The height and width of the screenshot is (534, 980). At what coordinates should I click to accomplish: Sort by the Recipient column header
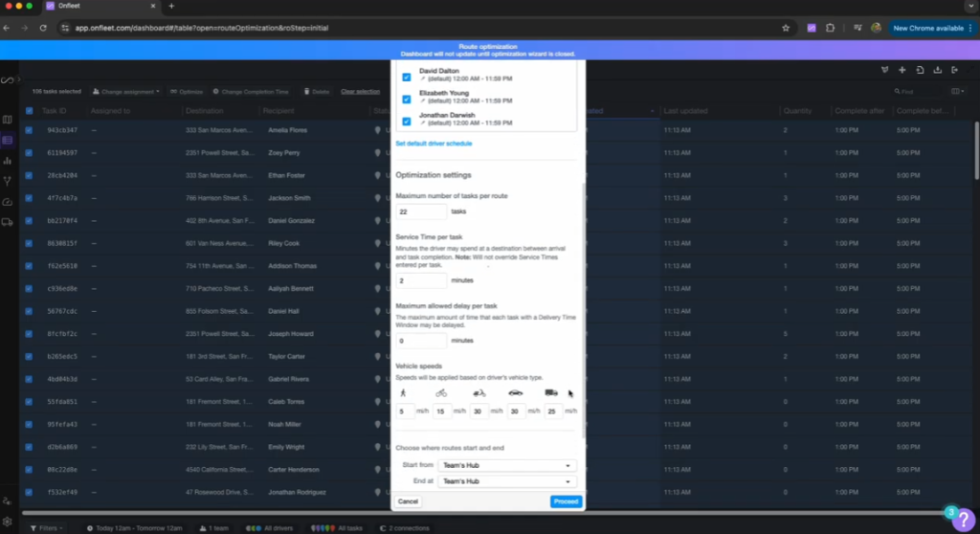click(278, 111)
